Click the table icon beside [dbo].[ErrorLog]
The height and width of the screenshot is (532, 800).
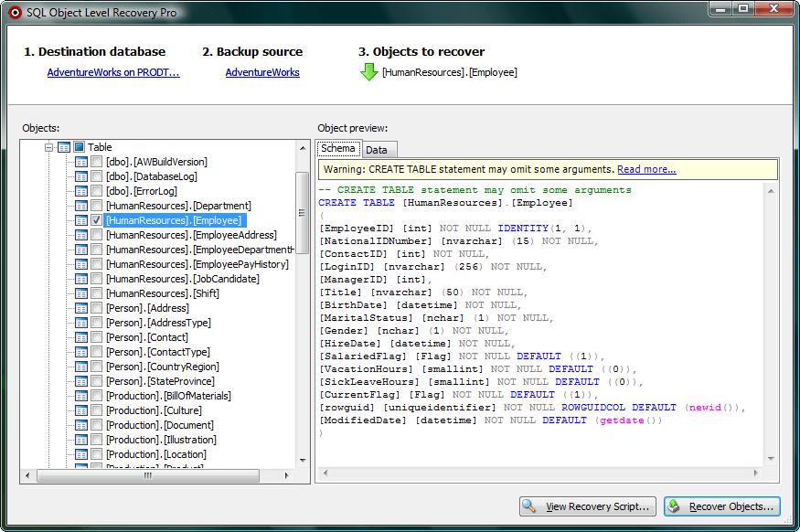click(x=81, y=191)
